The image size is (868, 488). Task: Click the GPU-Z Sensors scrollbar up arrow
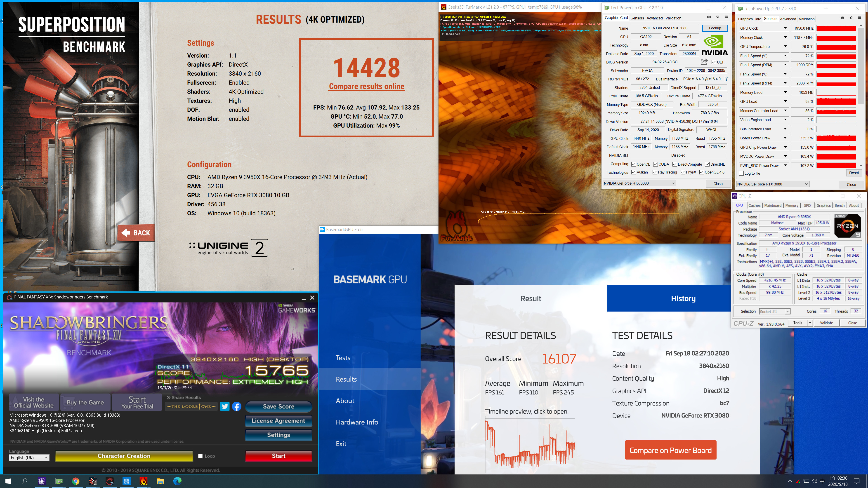point(861,26)
